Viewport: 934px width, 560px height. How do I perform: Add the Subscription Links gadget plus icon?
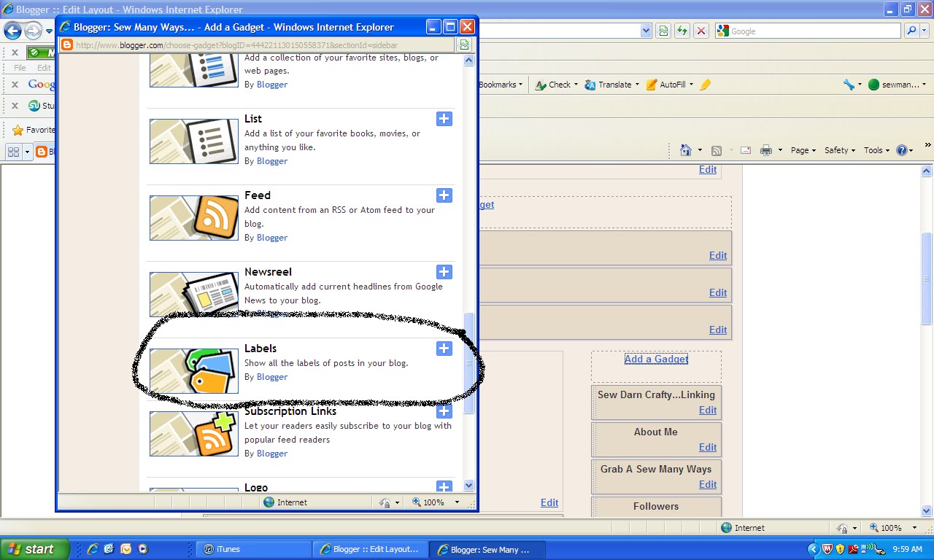[x=444, y=411]
